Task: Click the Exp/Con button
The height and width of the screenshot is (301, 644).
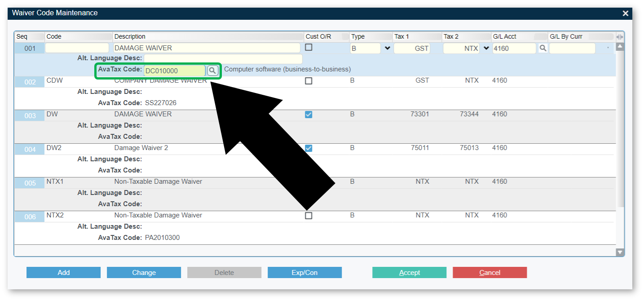Action: (304, 273)
